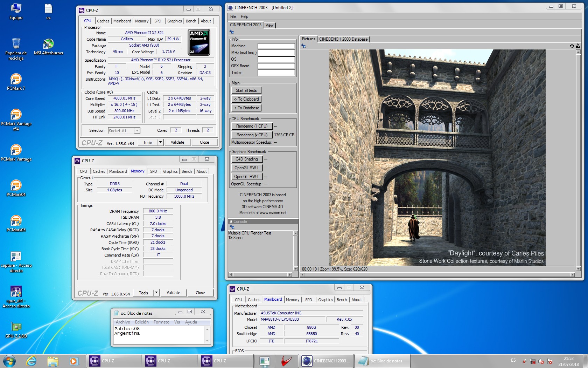588x368 pixels.
Task: Open Tools dropdown arrow in Memory CPU-Z
Action: pos(156,293)
